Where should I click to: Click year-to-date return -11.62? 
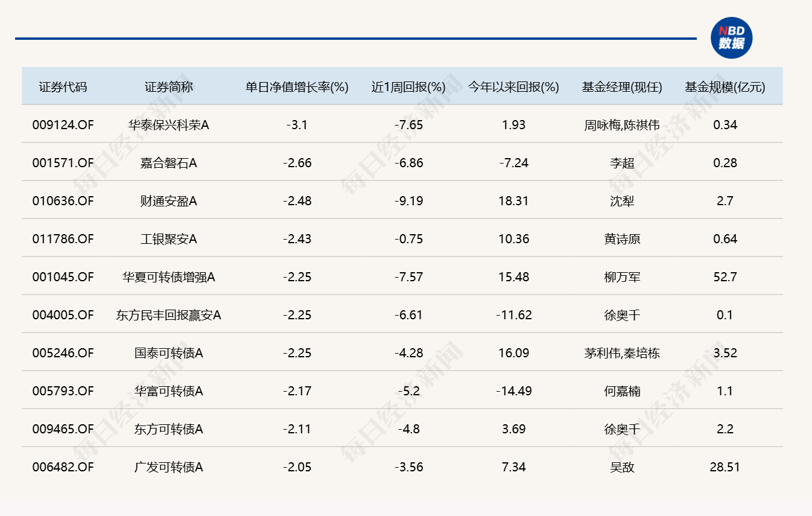(514, 315)
